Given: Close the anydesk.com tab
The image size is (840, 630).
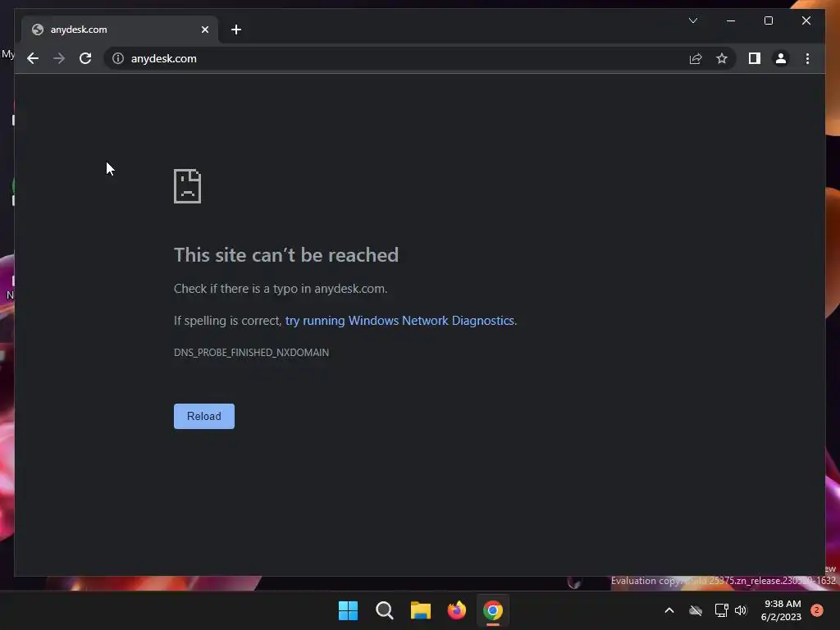Looking at the screenshot, I should point(204,30).
